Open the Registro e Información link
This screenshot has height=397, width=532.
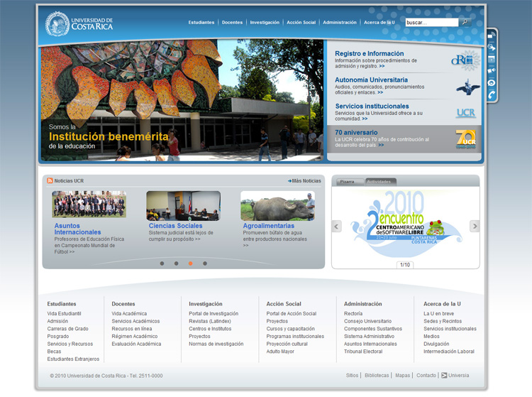tap(369, 54)
